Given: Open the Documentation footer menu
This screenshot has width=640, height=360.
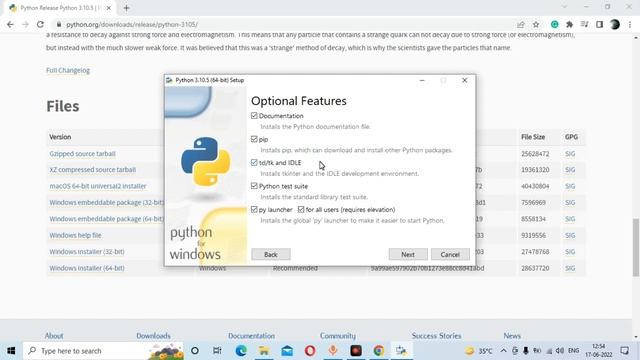Looking at the screenshot, I should click(251, 336).
